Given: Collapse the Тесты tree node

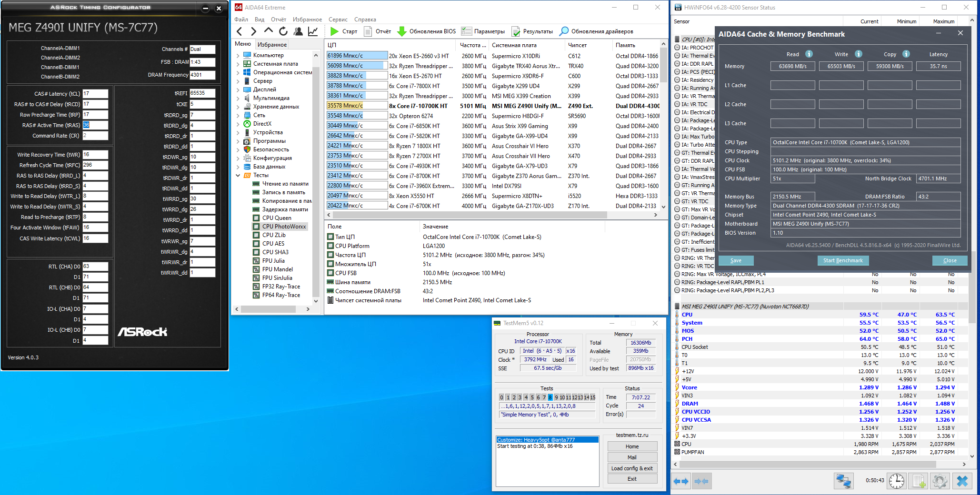Looking at the screenshot, I should (x=238, y=175).
